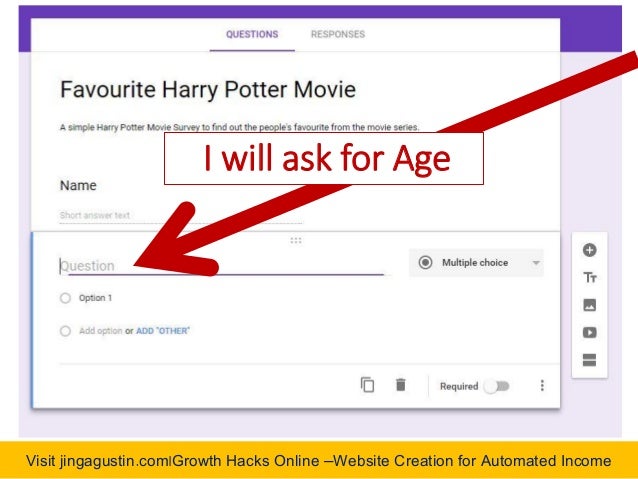Select the Option 1 radio button
638x479 pixels.
pyautogui.click(x=65, y=298)
